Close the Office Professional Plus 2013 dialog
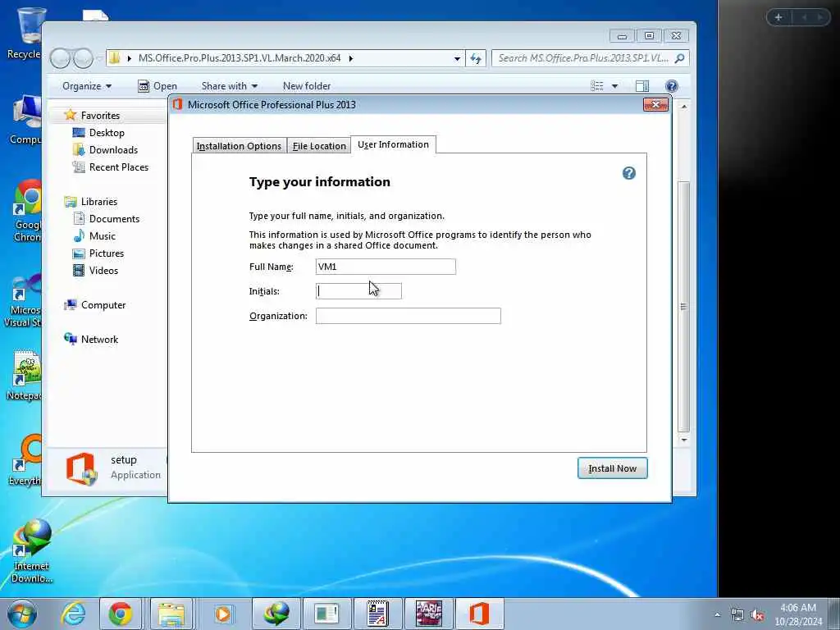 point(655,104)
